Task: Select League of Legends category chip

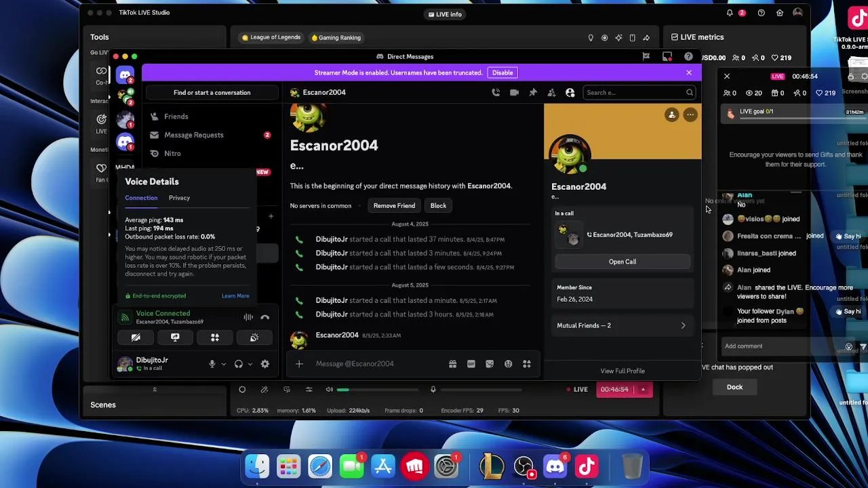Action: click(x=271, y=37)
